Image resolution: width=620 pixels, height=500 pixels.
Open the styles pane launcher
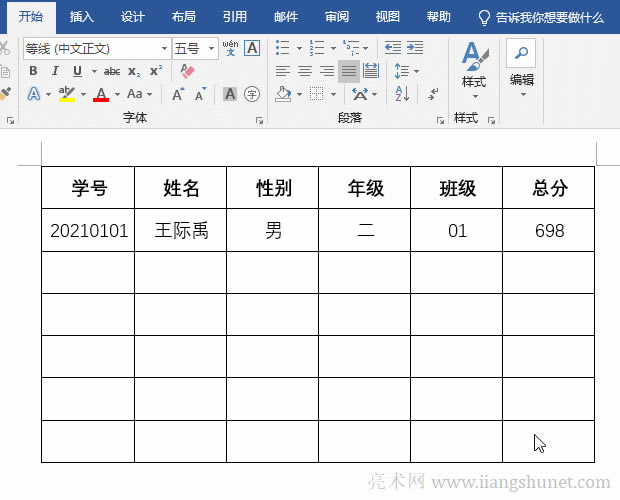point(491,121)
